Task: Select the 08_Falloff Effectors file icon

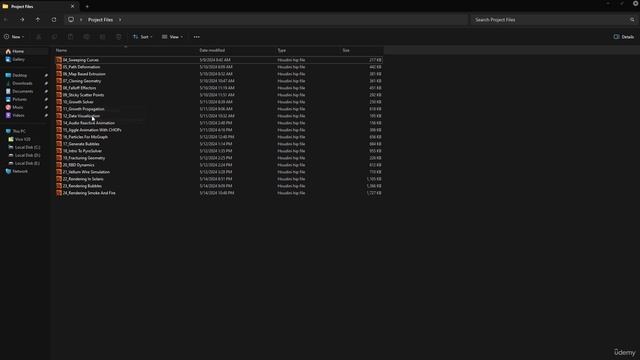Action: coord(59,88)
